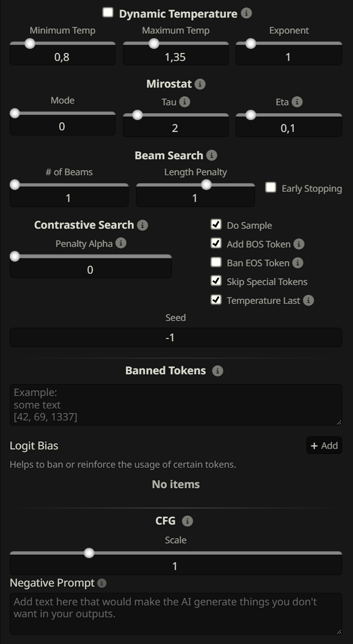Click the Negative Prompt info icon
The width and height of the screenshot is (353, 644).
(102, 583)
